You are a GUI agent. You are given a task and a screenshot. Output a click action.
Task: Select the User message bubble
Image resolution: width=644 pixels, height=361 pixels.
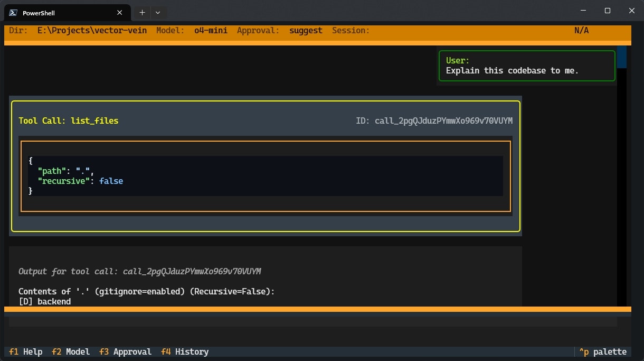pos(527,66)
